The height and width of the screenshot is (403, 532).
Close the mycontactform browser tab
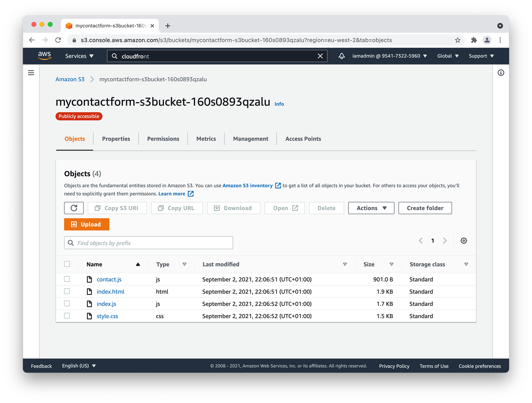click(x=152, y=26)
